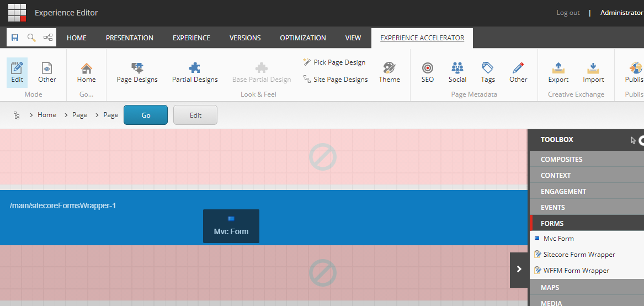Select the Experience Accelerator tab
Image resolution: width=644 pixels, height=306 pixels.
click(x=422, y=38)
